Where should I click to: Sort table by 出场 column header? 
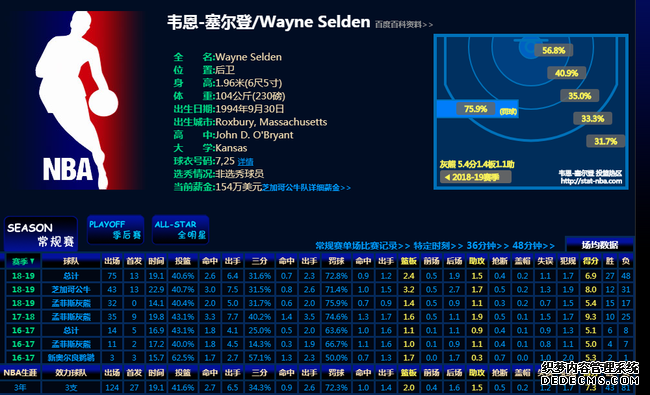112,261
